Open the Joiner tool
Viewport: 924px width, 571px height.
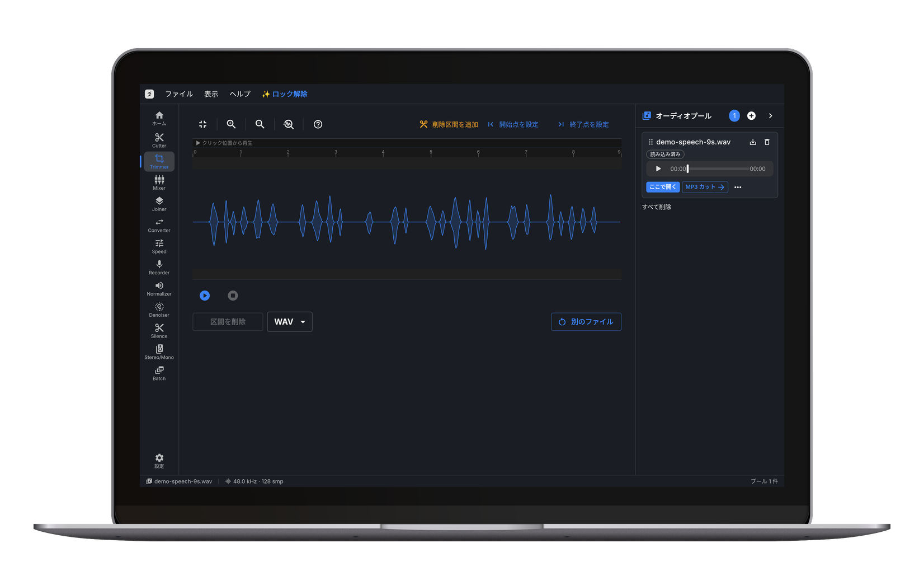159,204
